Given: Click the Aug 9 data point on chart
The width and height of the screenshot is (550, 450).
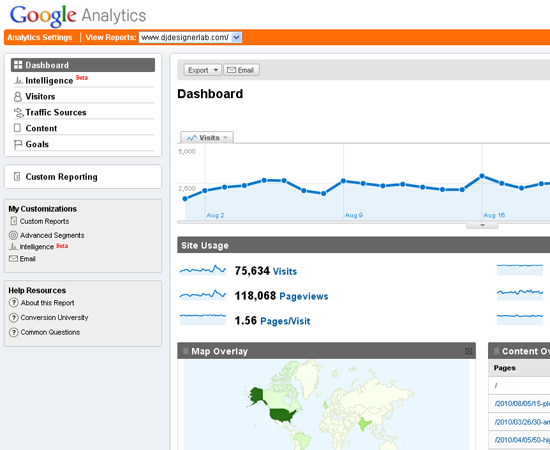Looking at the screenshot, I should tap(343, 181).
